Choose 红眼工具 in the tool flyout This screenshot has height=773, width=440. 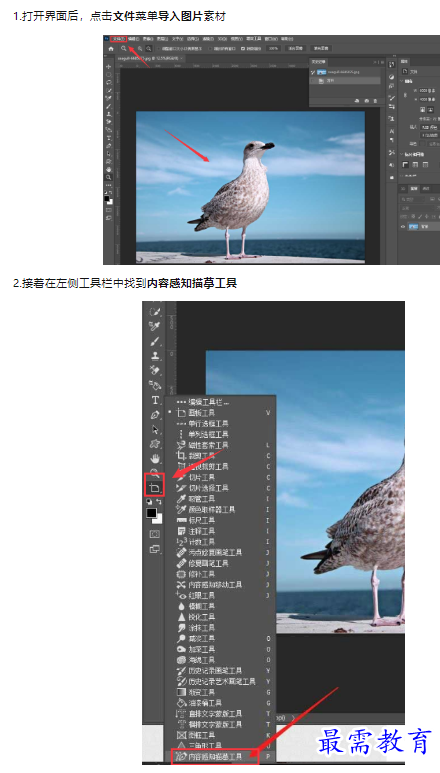(x=195, y=596)
